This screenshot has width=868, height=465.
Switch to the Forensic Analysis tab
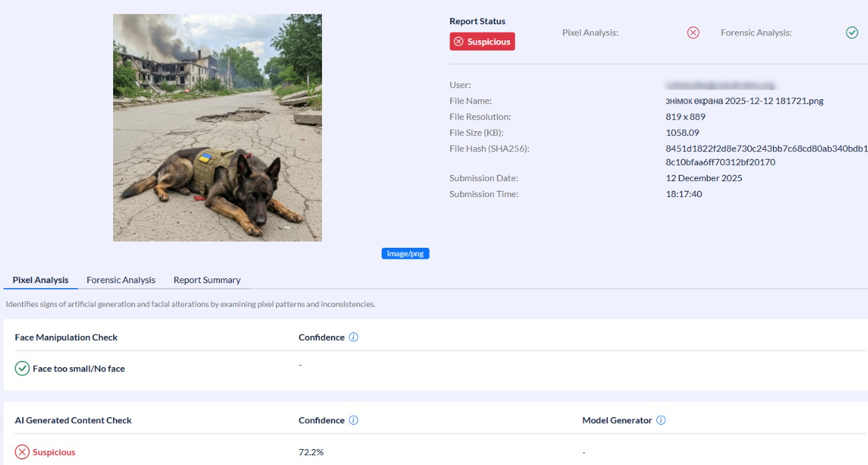pos(121,280)
